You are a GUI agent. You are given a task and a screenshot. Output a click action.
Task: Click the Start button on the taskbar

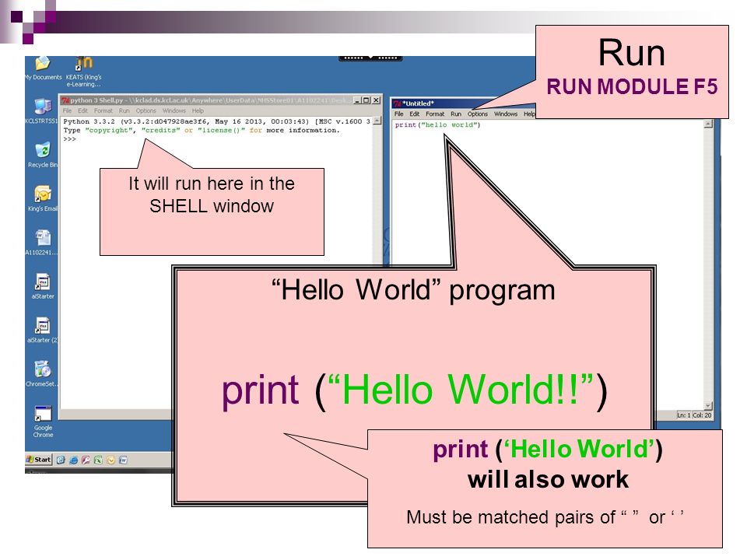[x=39, y=460]
